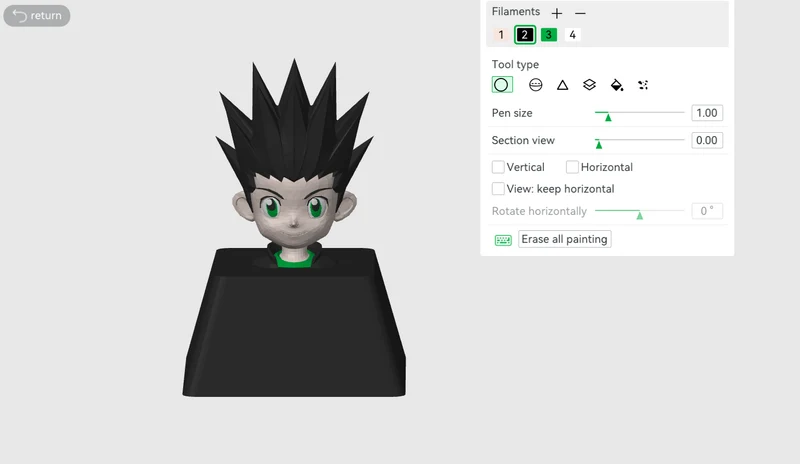Click the return button
The height and width of the screenshot is (464, 800).
[x=37, y=16]
